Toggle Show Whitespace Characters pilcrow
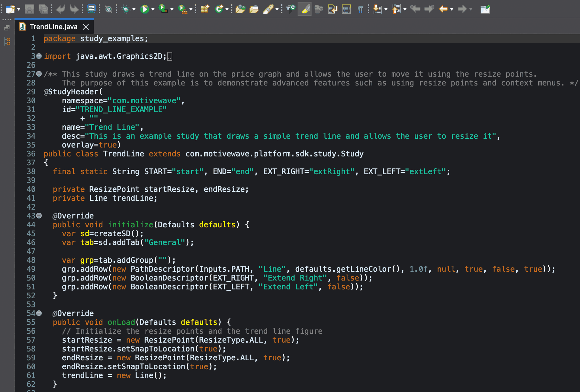 pyautogui.click(x=360, y=9)
